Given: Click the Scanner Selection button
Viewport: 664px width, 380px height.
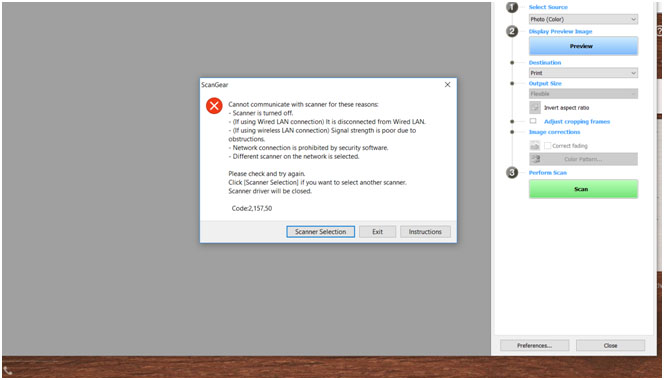Looking at the screenshot, I should pyautogui.click(x=321, y=232).
